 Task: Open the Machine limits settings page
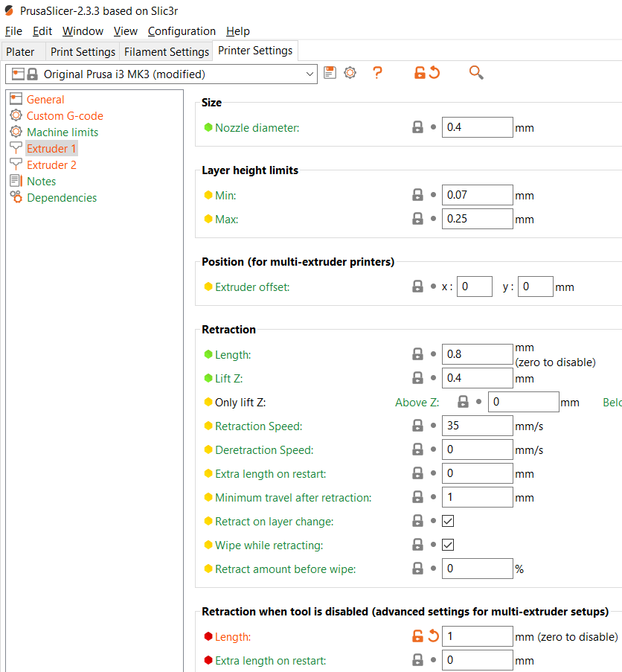62,132
